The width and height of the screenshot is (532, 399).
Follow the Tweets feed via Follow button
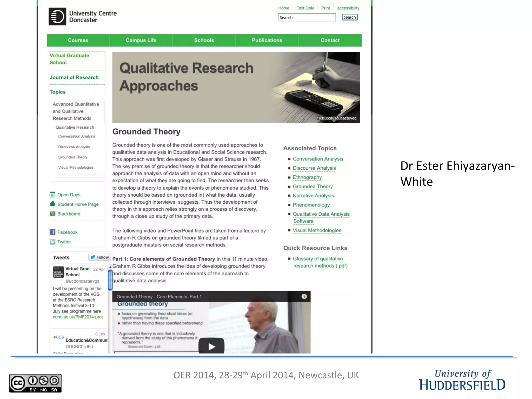pos(100,257)
